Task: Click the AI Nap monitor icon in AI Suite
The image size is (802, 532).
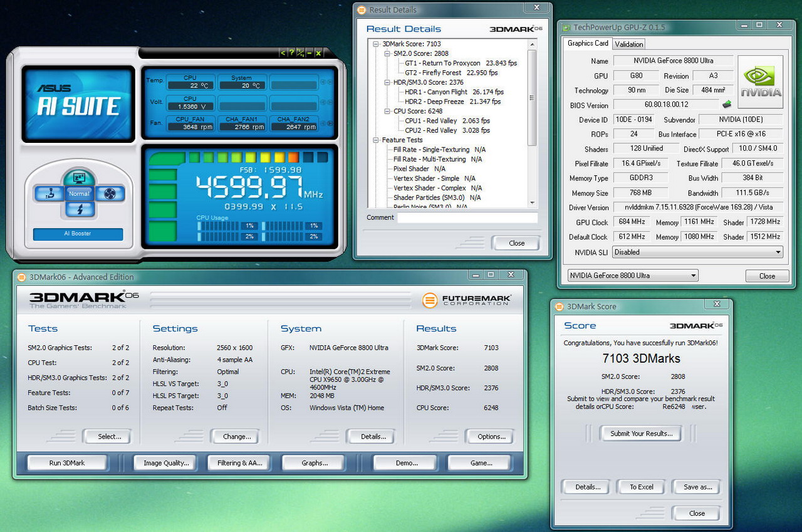Action: point(80,178)
